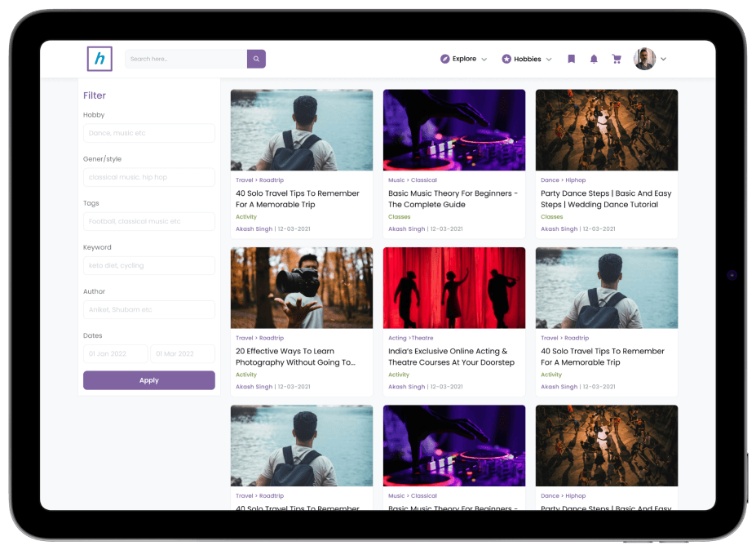This screenshot has width=756, height=550.
Task: Open the bookmarks icon in header
Action: pos(572,59)
